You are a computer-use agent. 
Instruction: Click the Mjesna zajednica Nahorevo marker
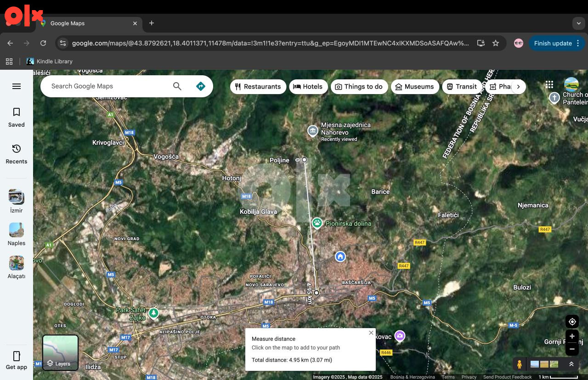312,131
